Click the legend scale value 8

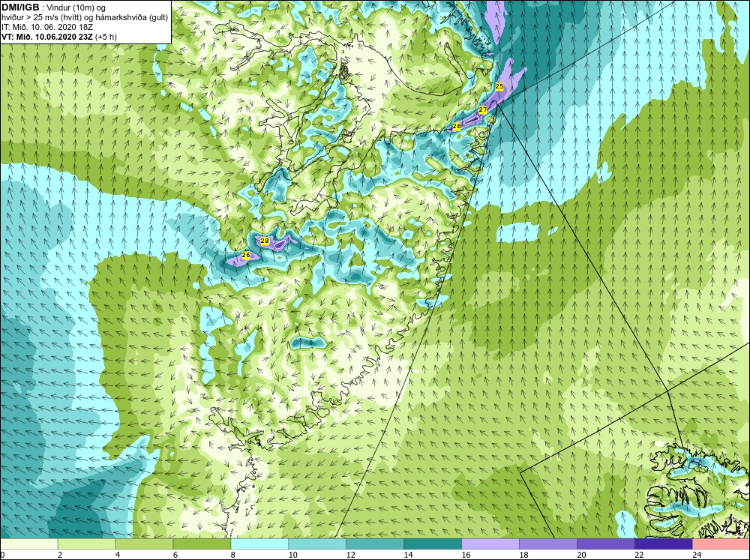(233, 555)
